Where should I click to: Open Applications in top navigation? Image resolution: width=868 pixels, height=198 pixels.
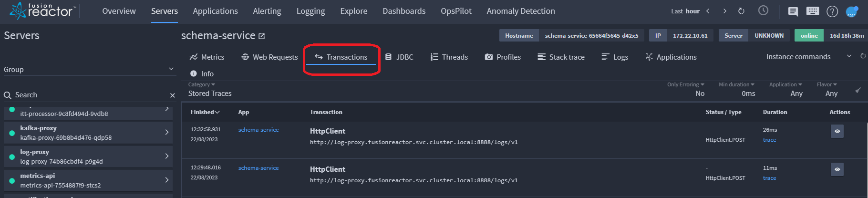[x=215, y=11]
